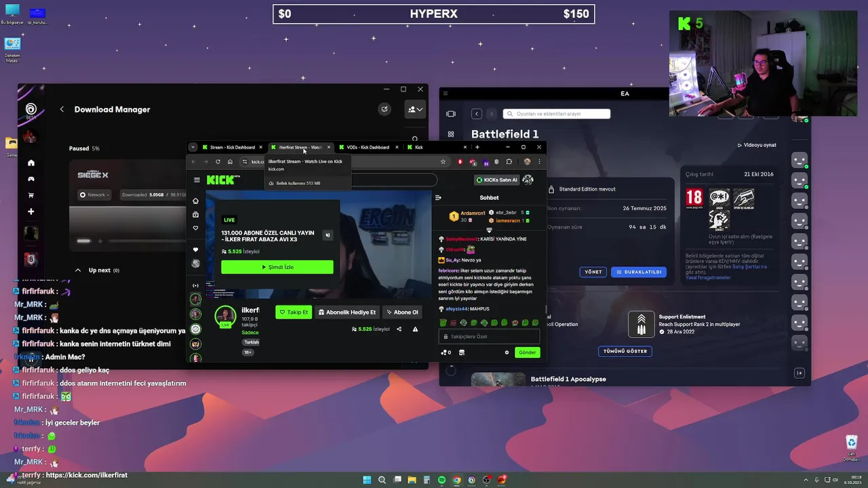Go back from Download Manager
Screen dimensions: 868x488
coord(62,109)
